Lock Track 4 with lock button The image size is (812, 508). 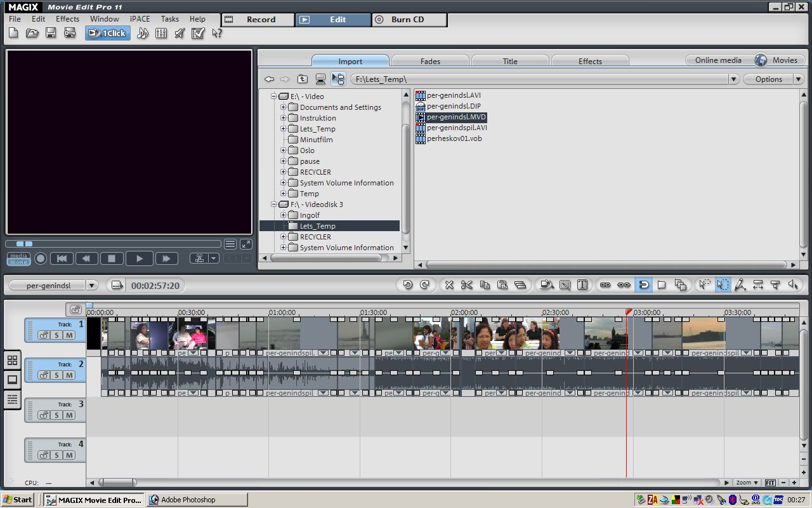click(44, 455)
